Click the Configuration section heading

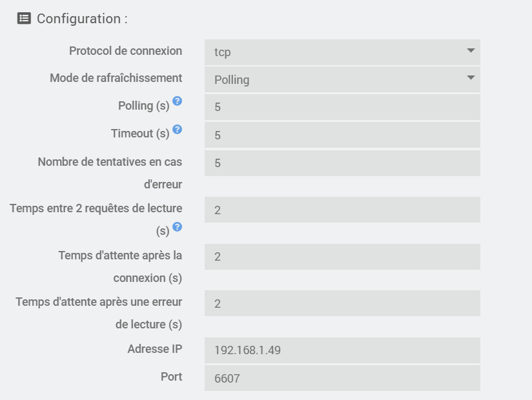coord(82,19)
